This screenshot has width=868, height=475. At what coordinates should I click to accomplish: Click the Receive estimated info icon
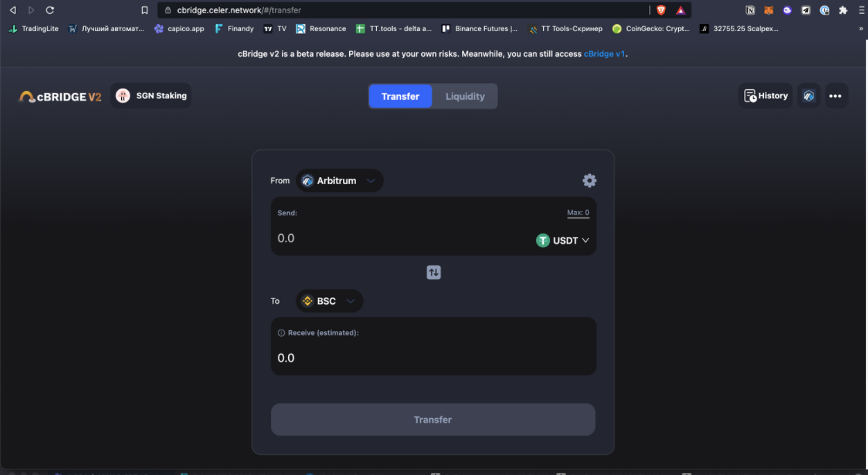(x=281, y=333)
